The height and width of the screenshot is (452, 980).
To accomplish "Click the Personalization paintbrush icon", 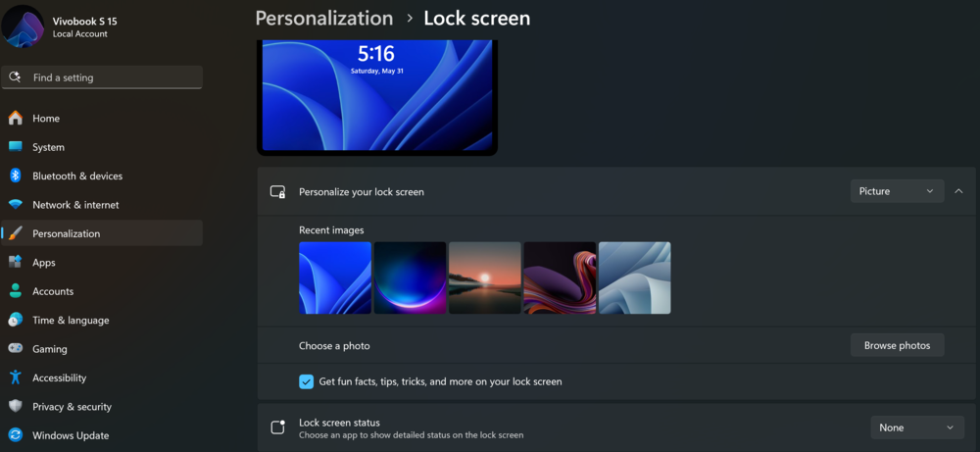I will (16, 233).
